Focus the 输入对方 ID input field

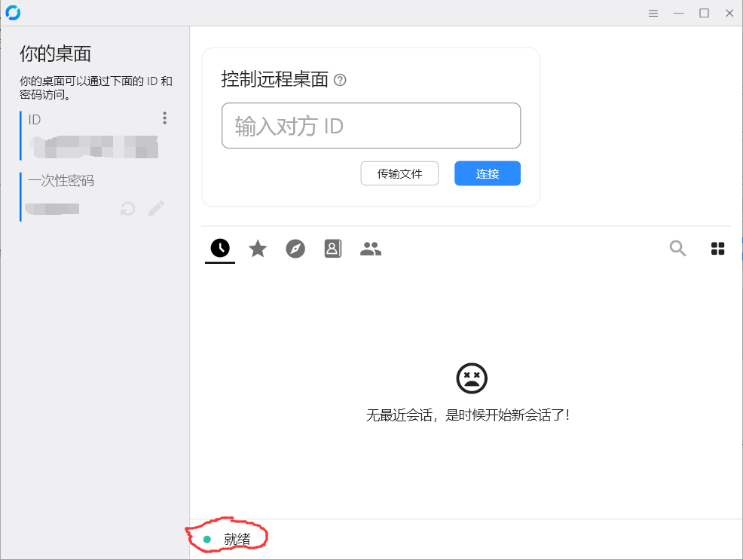pyautogui.click(x=371, y=126)
